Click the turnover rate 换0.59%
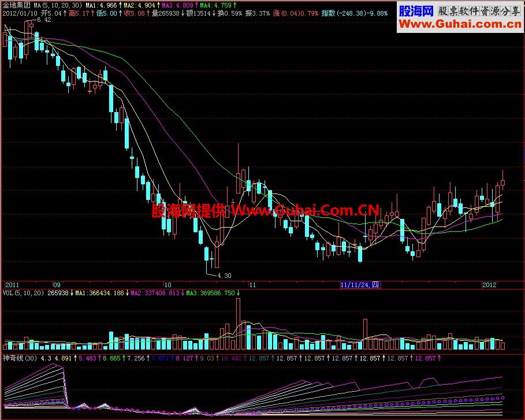This screenshot has width=525, height=420. click(x=230, y=13)
